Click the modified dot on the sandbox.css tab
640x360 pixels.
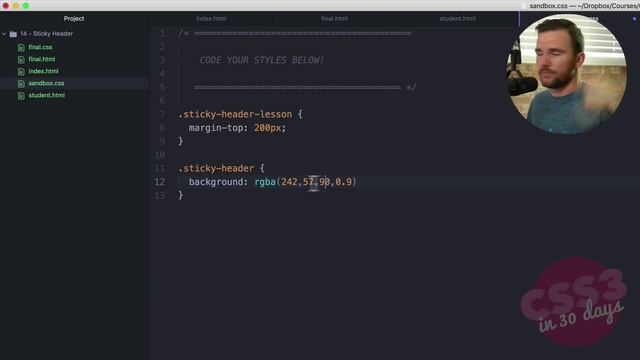[634, 19]
